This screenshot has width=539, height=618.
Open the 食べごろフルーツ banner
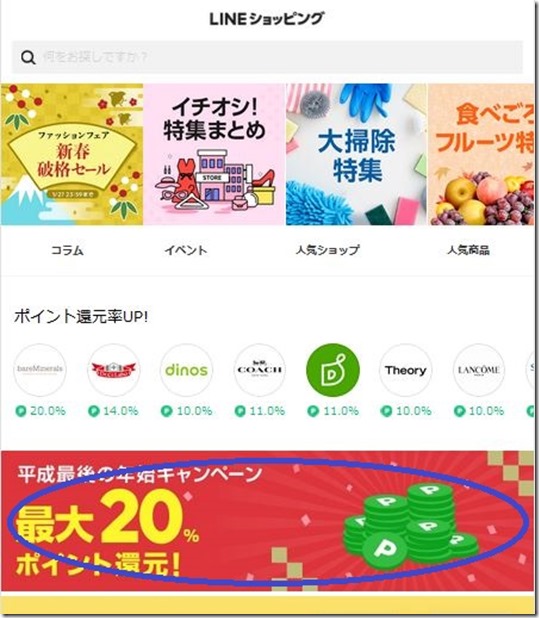pyautogui.click(x=481, y=154)
